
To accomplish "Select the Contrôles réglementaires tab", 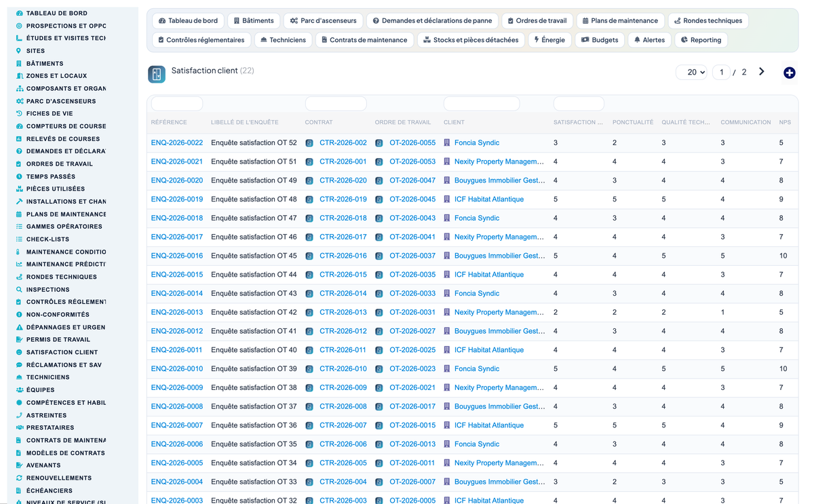I will point(201,40).
